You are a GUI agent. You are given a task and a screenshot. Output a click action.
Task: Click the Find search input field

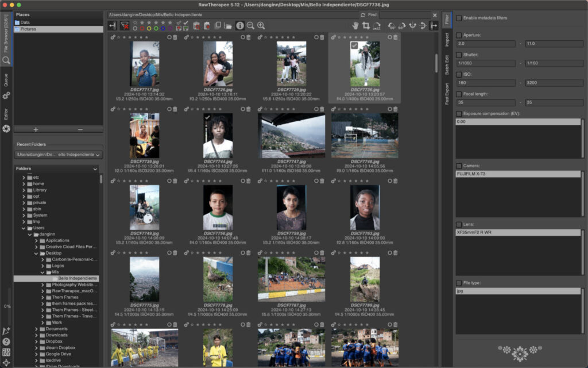pyautogui.click(x=405, y=15)
